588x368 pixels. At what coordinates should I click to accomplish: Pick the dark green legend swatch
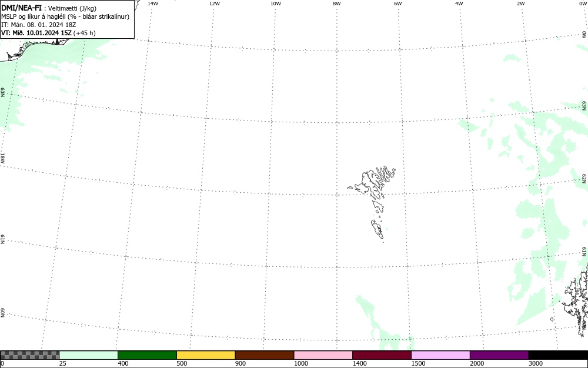click(x=147, y=355)
